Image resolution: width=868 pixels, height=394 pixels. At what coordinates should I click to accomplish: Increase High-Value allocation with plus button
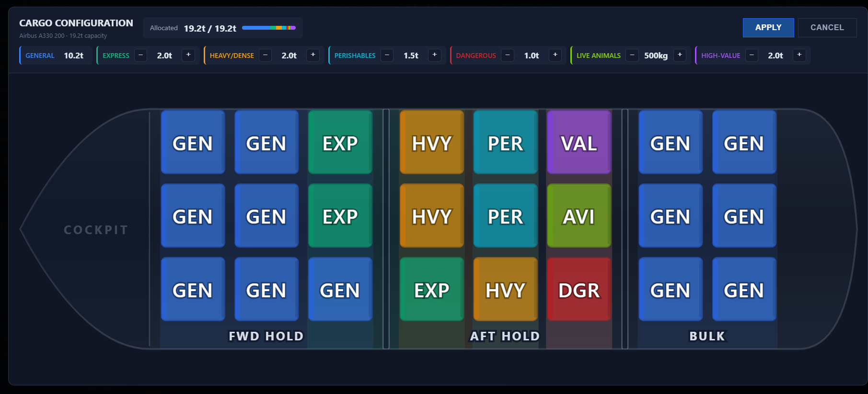coord(799,55)
